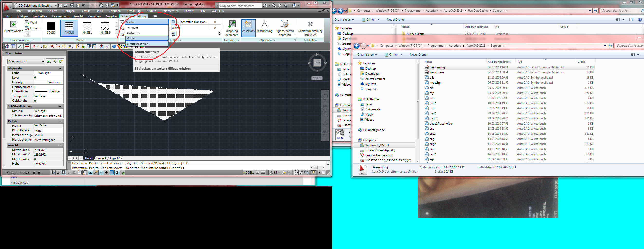
Task: Click the Eigenschaften anpassen icon
Action: tap(285, 24)
